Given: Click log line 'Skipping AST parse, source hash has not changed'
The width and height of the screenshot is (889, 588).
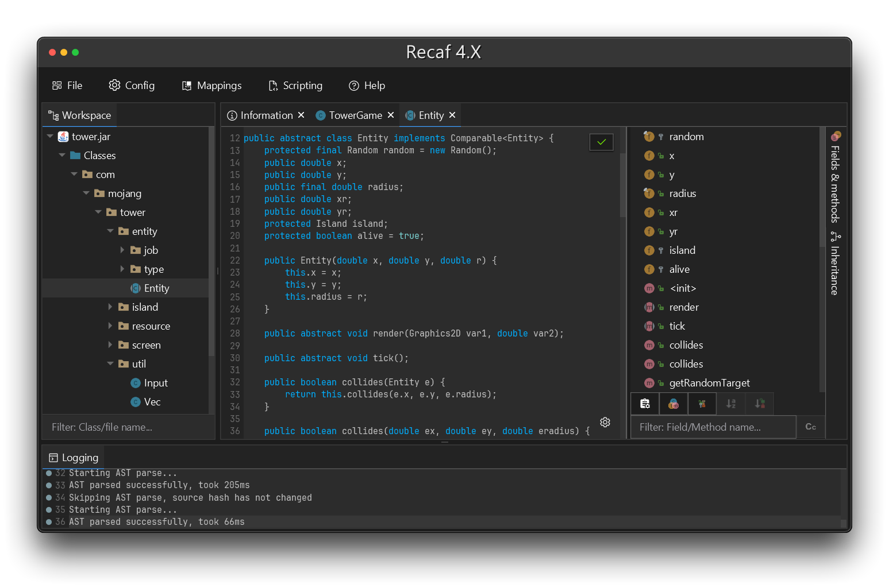Looking at the screenshot, I should point(190,498).
